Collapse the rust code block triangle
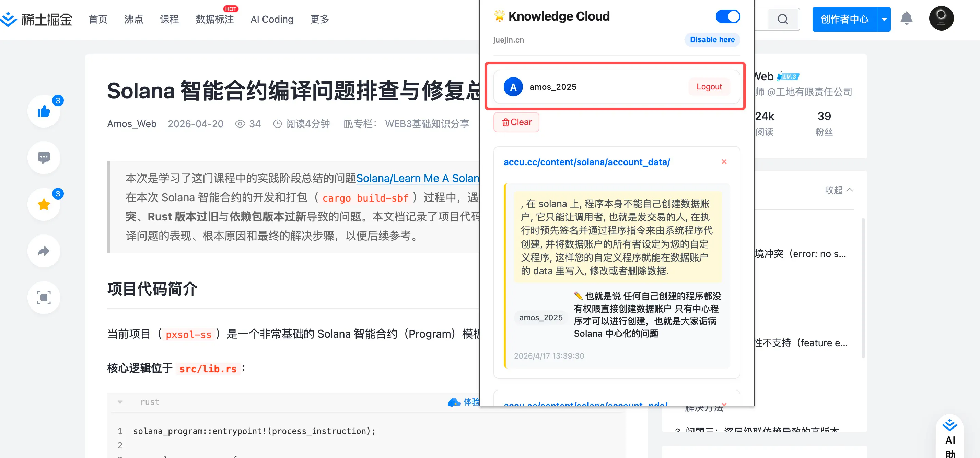The width and height of the screenshot is (980, 458). pos(120,402)
